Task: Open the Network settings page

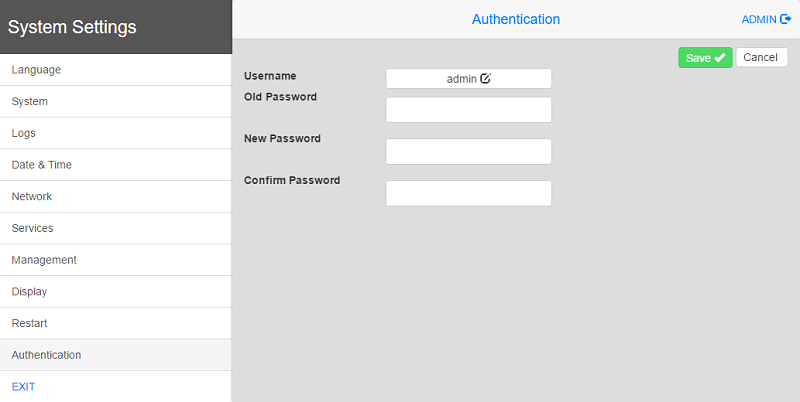Action: [x=116, y=196]
